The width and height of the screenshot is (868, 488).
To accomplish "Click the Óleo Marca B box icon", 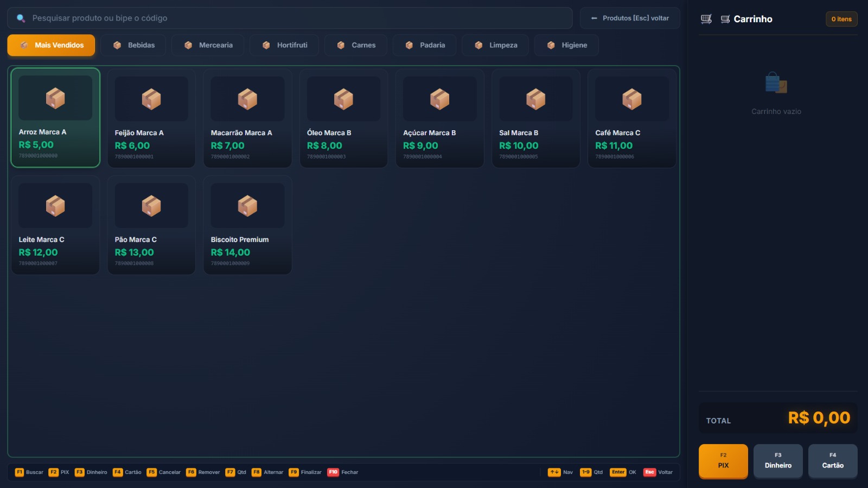I will pos(343,99).
